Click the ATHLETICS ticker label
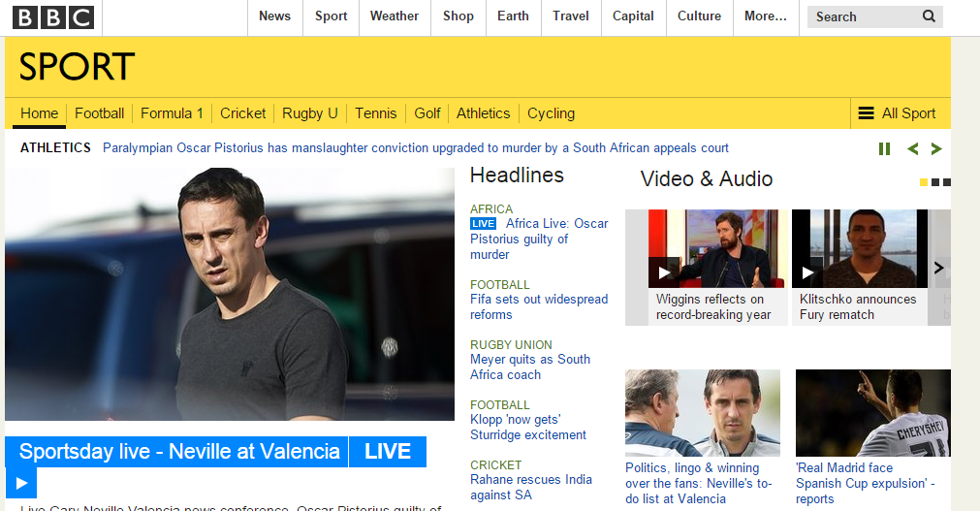The width and height of the screenshot is (980, 511). [x=55, y=147]
